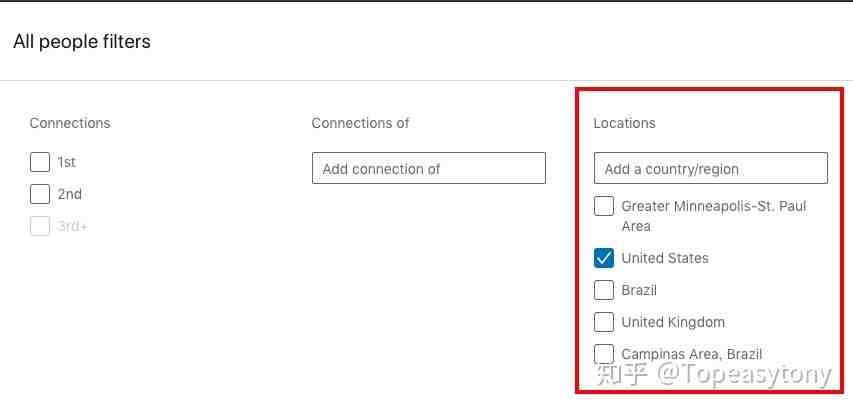Uncheck the United States location checkbox
The width and height of the screenshot is (853, 412).
[x=604, y=258]
